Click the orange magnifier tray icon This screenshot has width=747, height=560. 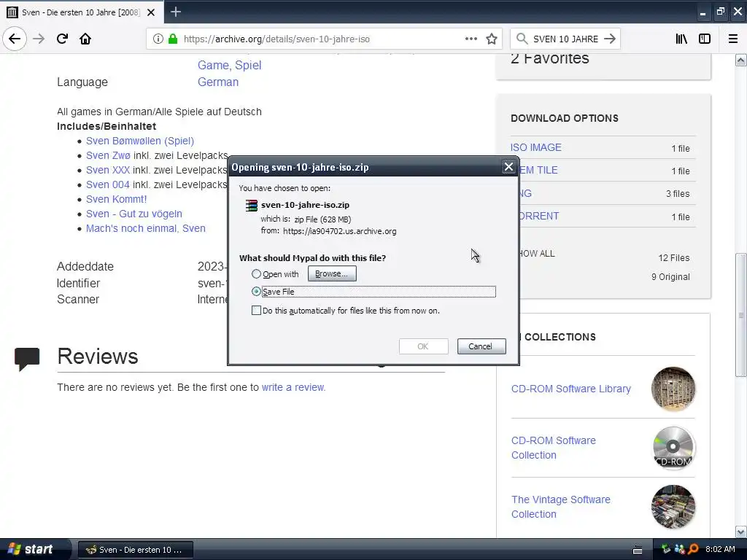point(693,549)
